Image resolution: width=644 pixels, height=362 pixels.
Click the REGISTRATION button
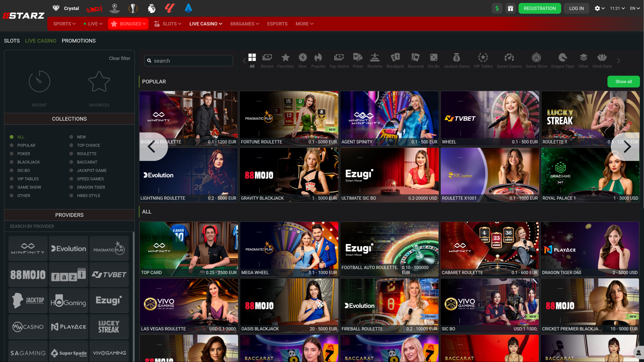(540, 8)
